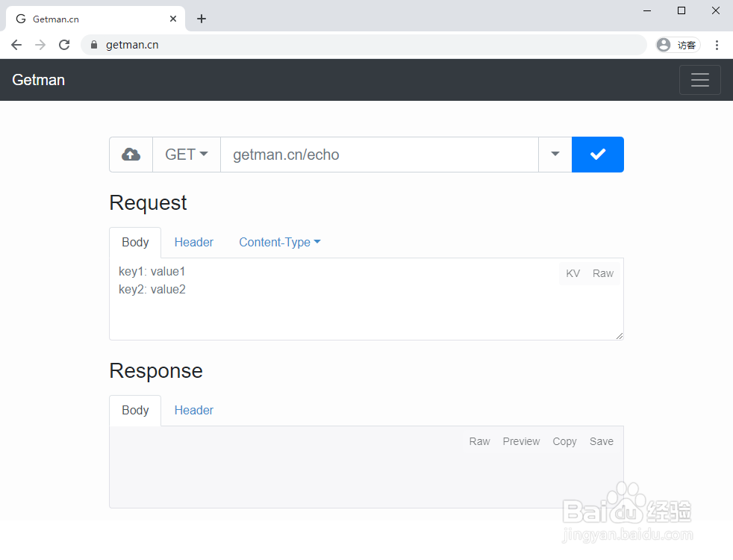Send the request with the blue checkmark button
The height and width of the screenshot is (560, 733).
click(x=597, y=155)
